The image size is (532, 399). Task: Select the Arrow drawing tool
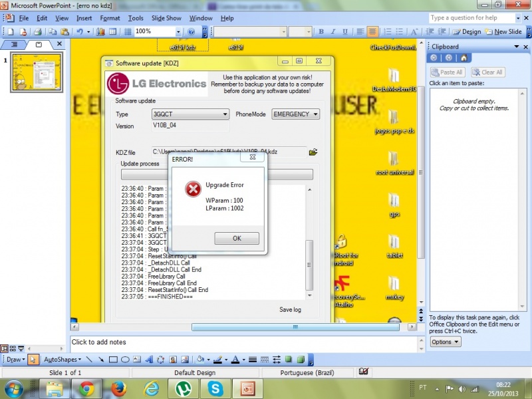pos(101,359)
